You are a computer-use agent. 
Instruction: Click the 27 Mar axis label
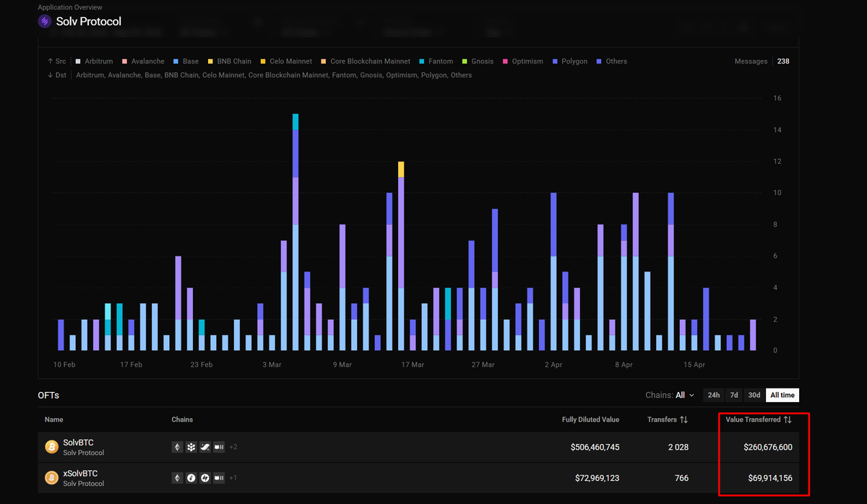pyautogui.click(x=483, y=365)
